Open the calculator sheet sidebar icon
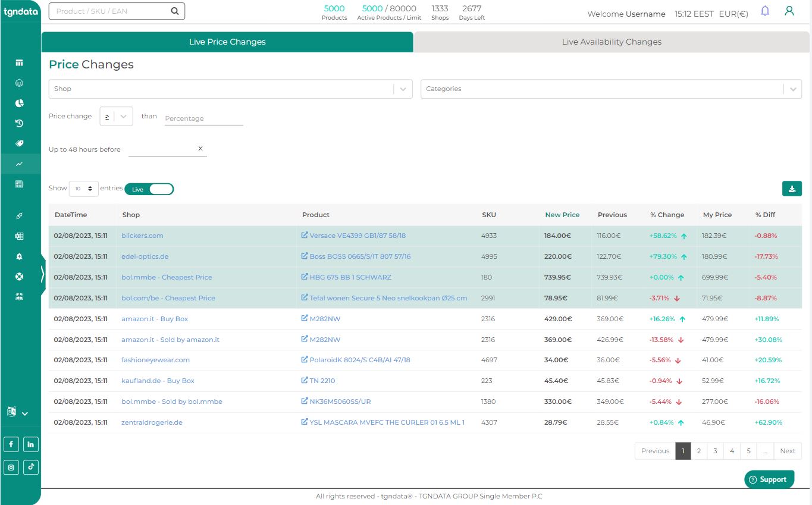Image resolution: width=812 pixels, height=505 pixels. (19, 184)
